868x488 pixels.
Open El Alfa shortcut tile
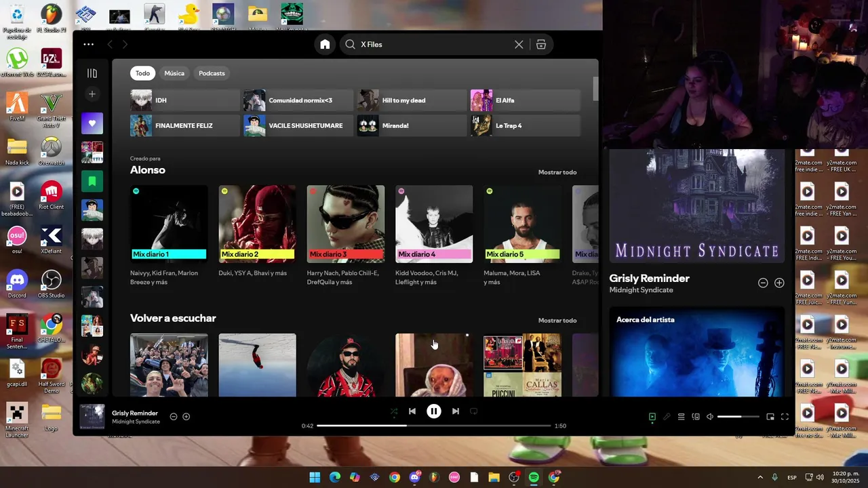click(x=526, y=100)
